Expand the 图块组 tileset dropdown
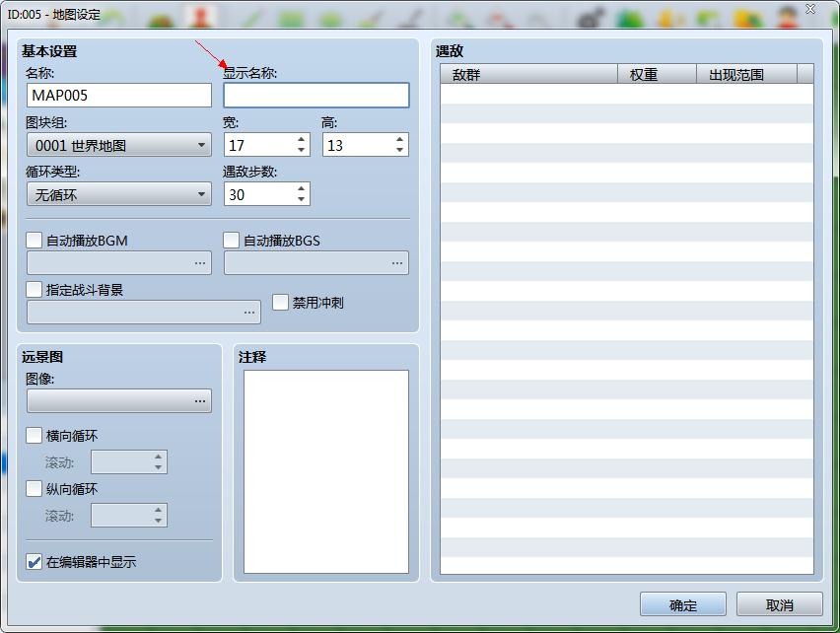The width and height of the screenshot is (840, 633). (x=119, y=145)
